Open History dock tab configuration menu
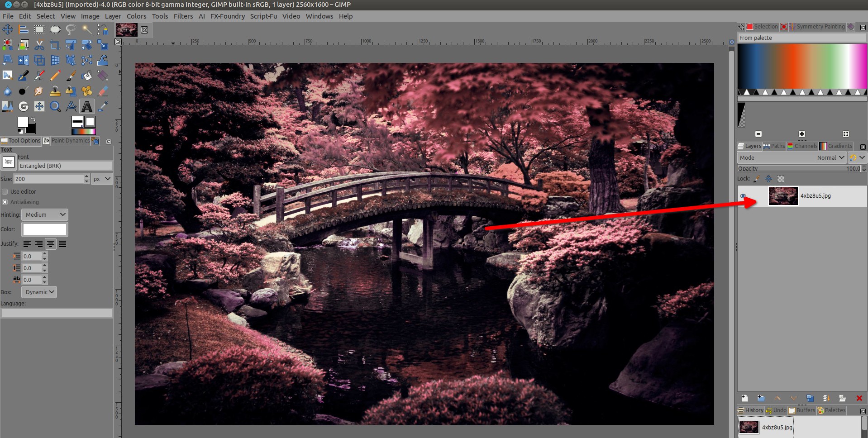The height and width of the screenshot is (438, 868). 863,411
